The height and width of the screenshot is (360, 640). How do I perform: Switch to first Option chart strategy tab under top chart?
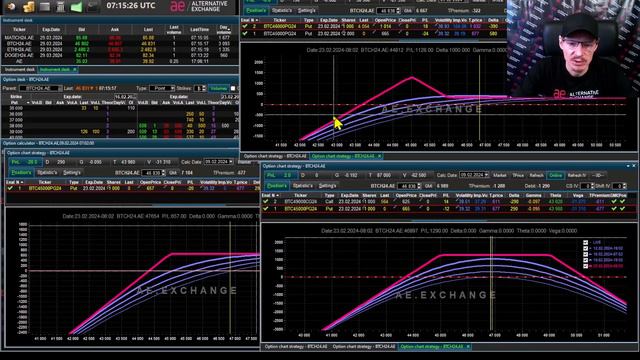point(275,156)
